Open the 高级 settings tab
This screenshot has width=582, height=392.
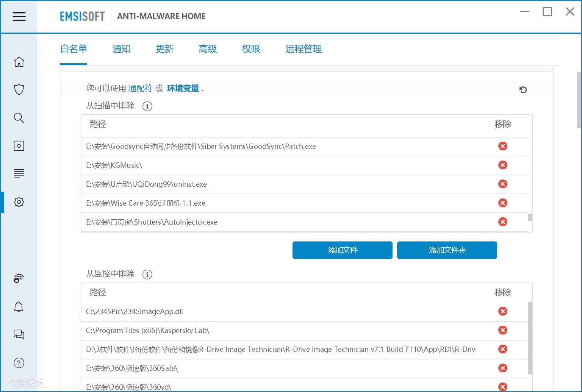point(208,49)
